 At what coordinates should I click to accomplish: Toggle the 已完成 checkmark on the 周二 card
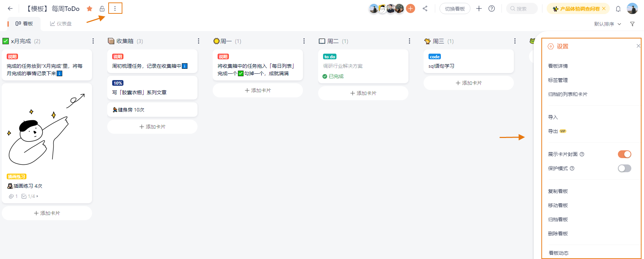325,76
